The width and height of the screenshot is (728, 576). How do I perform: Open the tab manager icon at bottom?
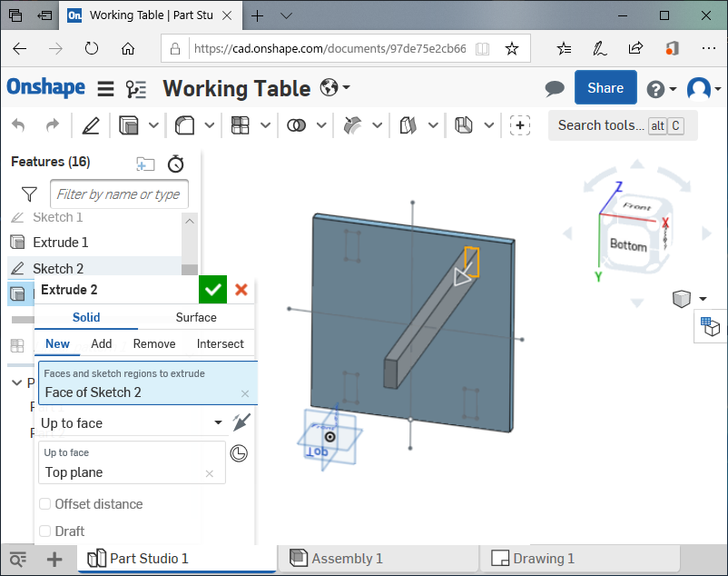18,560
